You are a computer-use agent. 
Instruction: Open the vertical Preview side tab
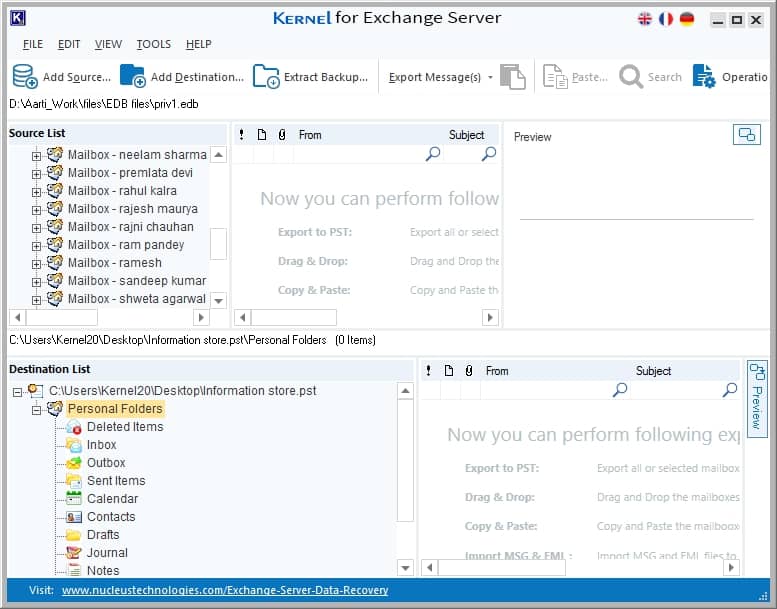[x=757, y=399]
